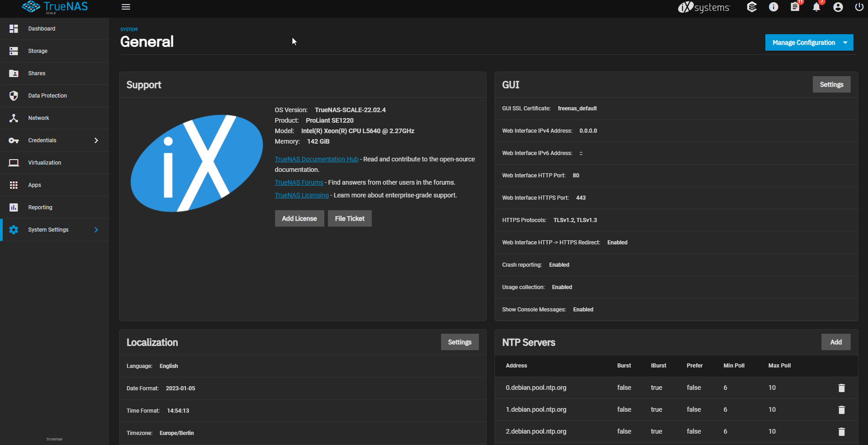Click the HTTPS Protocols value TLSv1.2, TLSv1.3
The image size is (868, 445).
tap(575, 220)
